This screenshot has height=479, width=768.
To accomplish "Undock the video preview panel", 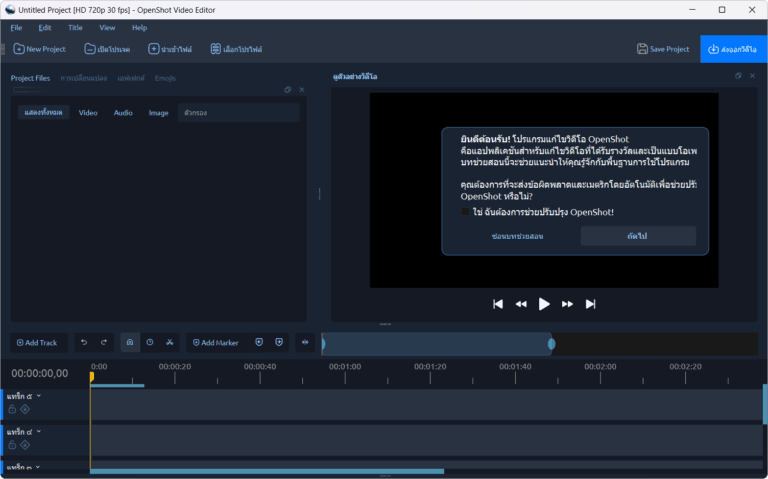I will [x=738, y=75].
